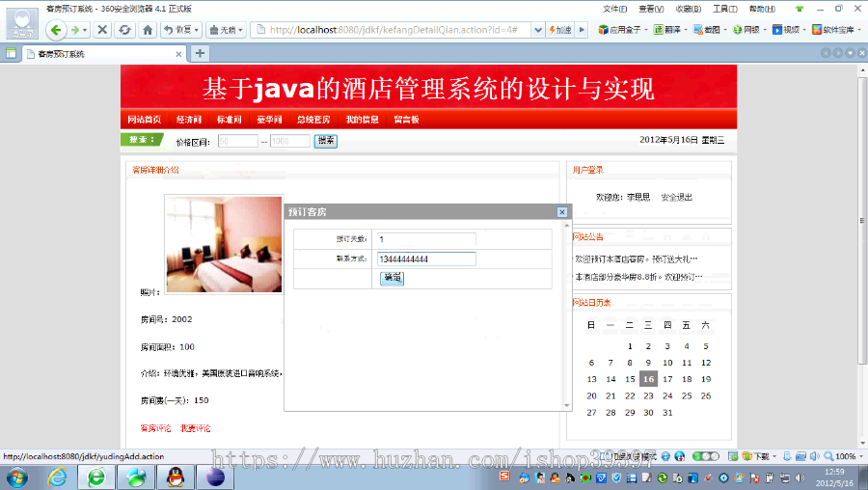The width and height of the screenshot is (868, 490).
Task: Open announcement 本酒店部分豪华房8.8折
Action: pos(638,277)
